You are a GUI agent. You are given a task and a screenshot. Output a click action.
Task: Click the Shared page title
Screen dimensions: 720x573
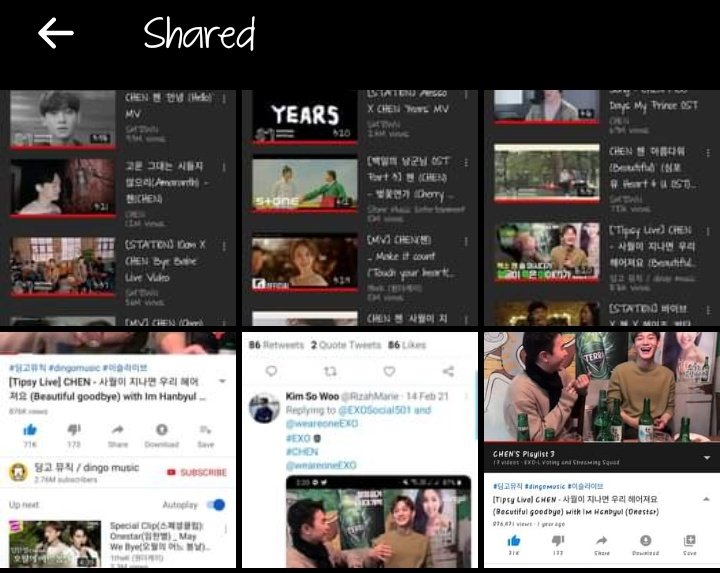(199, 33)
